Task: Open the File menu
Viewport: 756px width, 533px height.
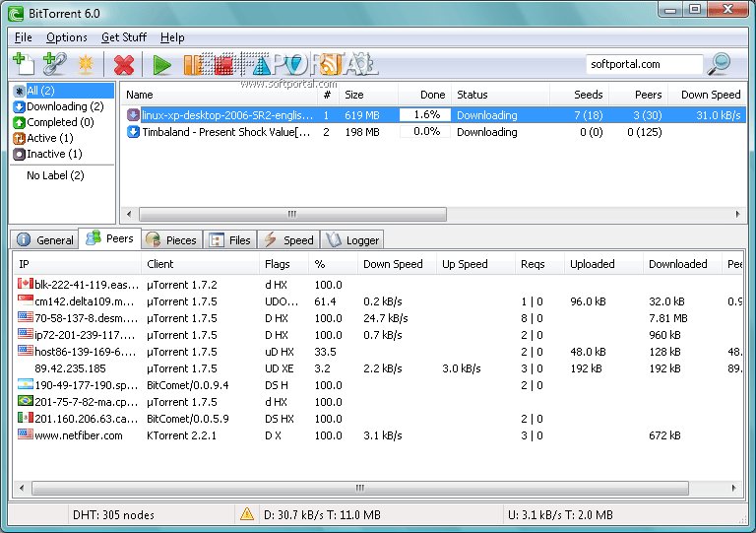Action: [x=24, y=37]
